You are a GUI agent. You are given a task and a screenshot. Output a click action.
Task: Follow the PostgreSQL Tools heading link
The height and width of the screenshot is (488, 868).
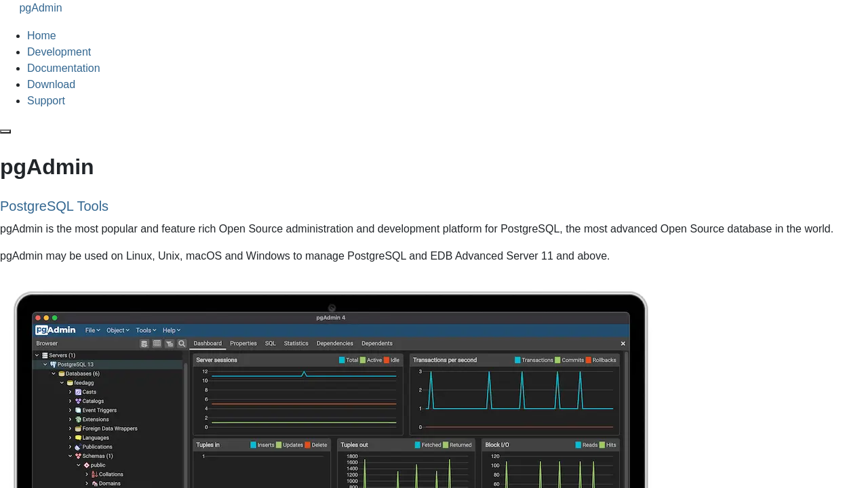(x=54, y=206)
